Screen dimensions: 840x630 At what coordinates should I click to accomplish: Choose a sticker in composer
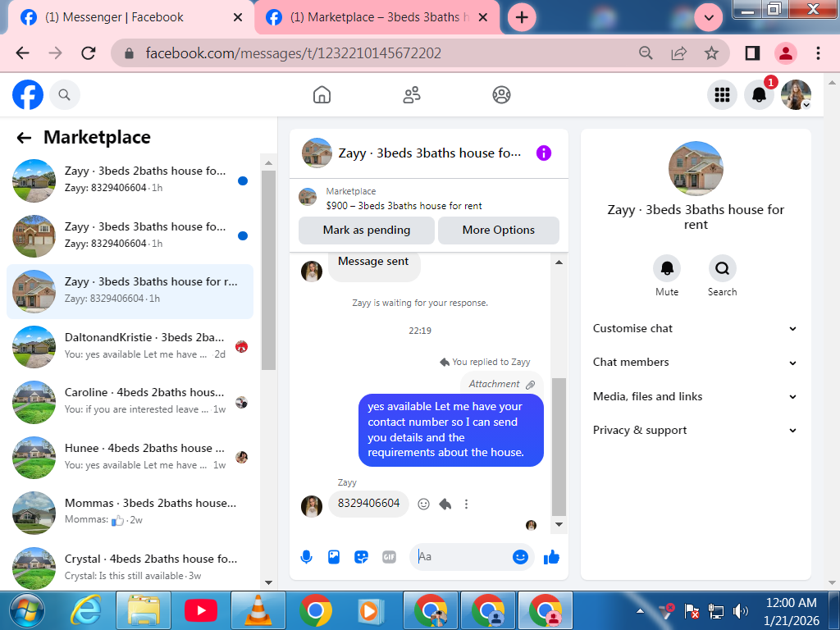tap(362, 557)
